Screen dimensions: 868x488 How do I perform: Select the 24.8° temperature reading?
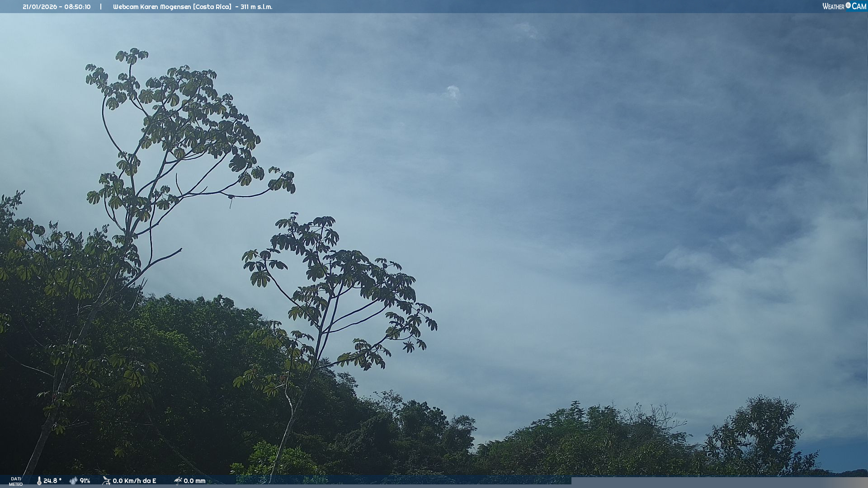tap(52, 481)
